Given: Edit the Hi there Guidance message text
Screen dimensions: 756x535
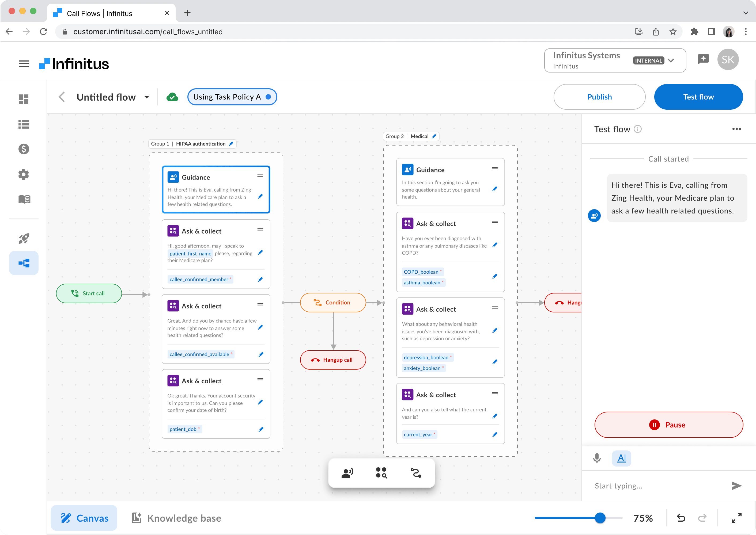Looking at the screenshot, I should click(x=260, y=197).
